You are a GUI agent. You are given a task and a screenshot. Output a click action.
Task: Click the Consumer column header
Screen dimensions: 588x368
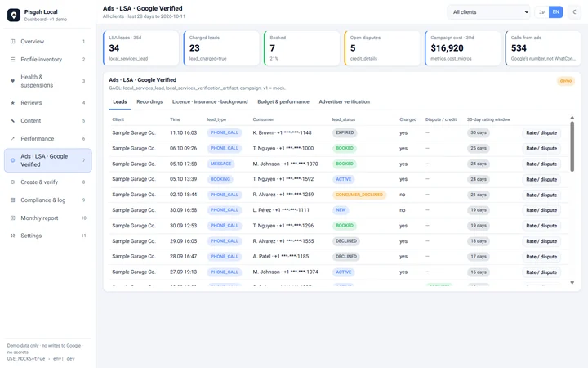[x=263, y=119]
